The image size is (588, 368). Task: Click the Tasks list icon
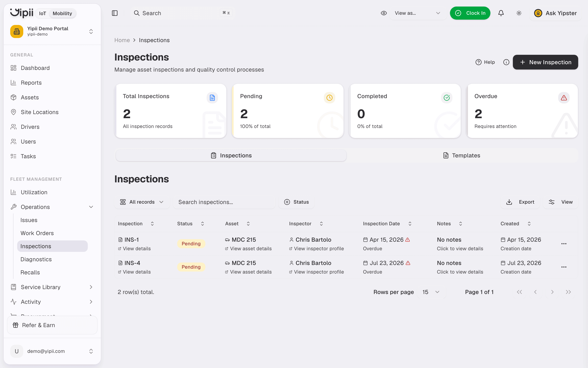(x=13, y=156)
